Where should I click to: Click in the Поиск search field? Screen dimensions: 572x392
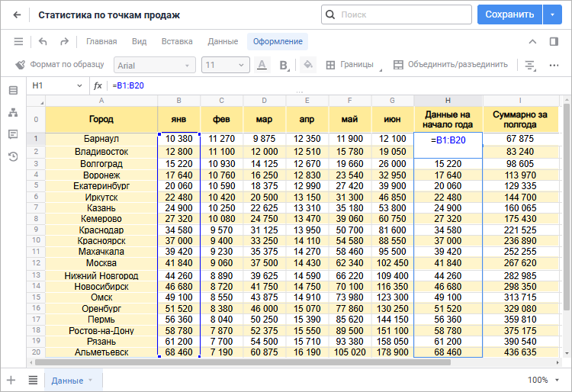(x=397, y=14)
